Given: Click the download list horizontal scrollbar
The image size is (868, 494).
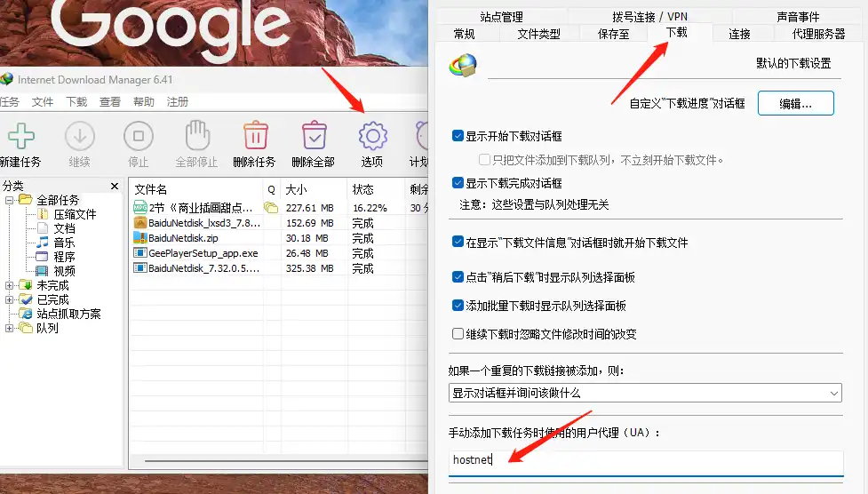Looking at the screenshot, I should (x=286, y=460).
